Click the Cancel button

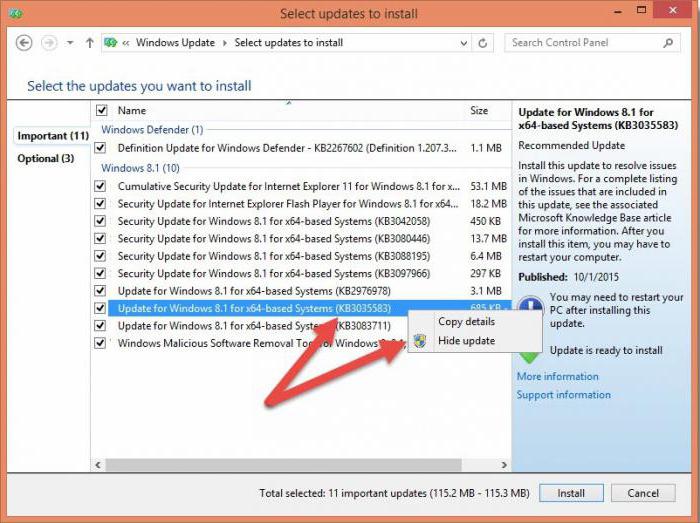[643, 493]
